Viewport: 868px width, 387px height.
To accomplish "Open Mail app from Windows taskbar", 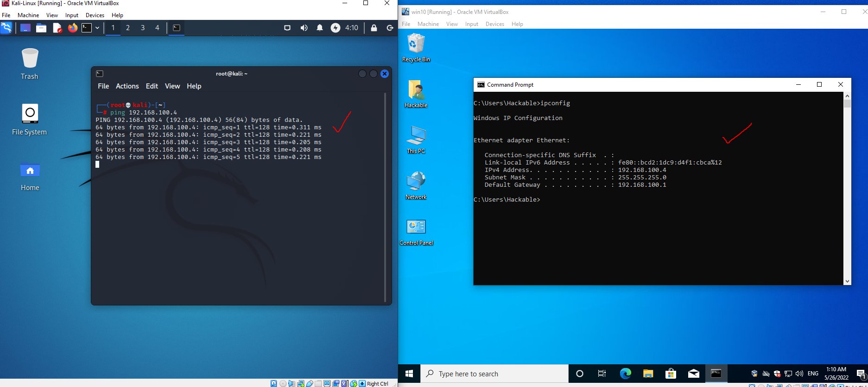I will click(693, 374).
